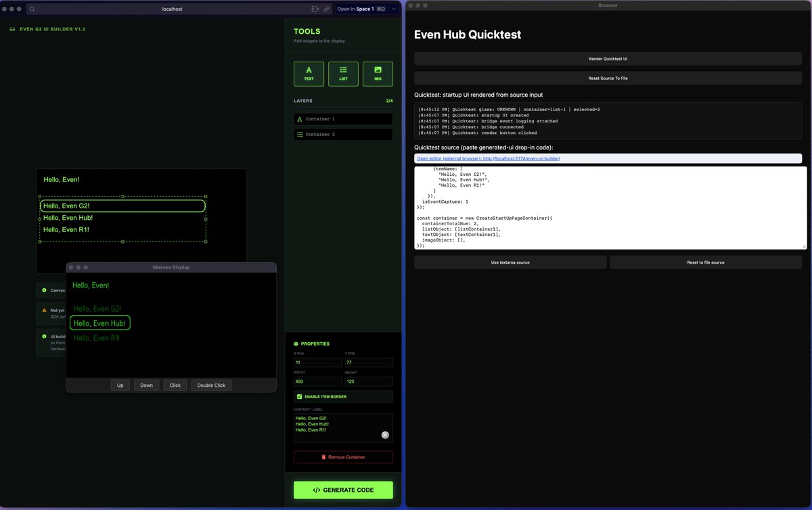This screenshot has height=510, width=812.
Task: Edit the Width input field
Action: coord(317,381)
